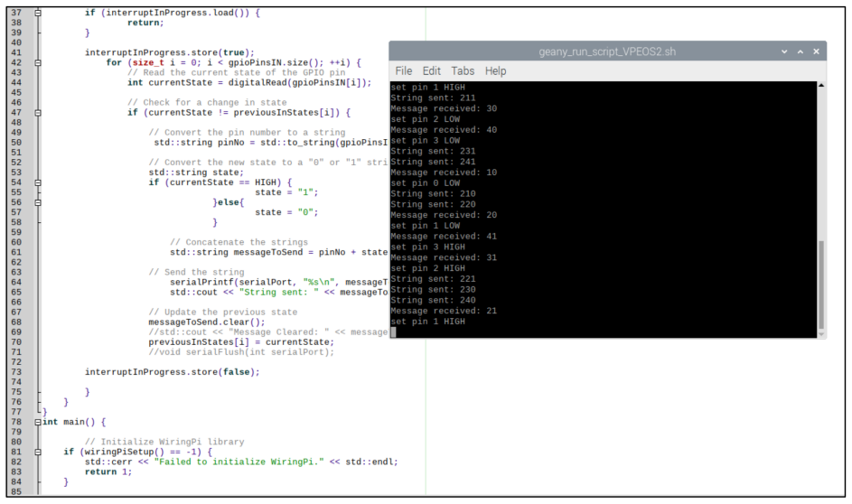Collapse the for-loop fold at line 42
The height and width of the screenshot is (504, 852).
pyautogui.click(x=38, y=62)
